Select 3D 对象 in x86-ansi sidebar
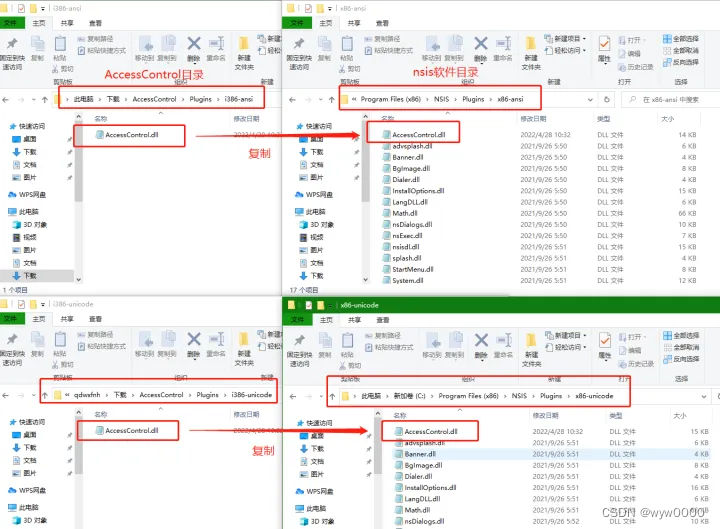 317,225
